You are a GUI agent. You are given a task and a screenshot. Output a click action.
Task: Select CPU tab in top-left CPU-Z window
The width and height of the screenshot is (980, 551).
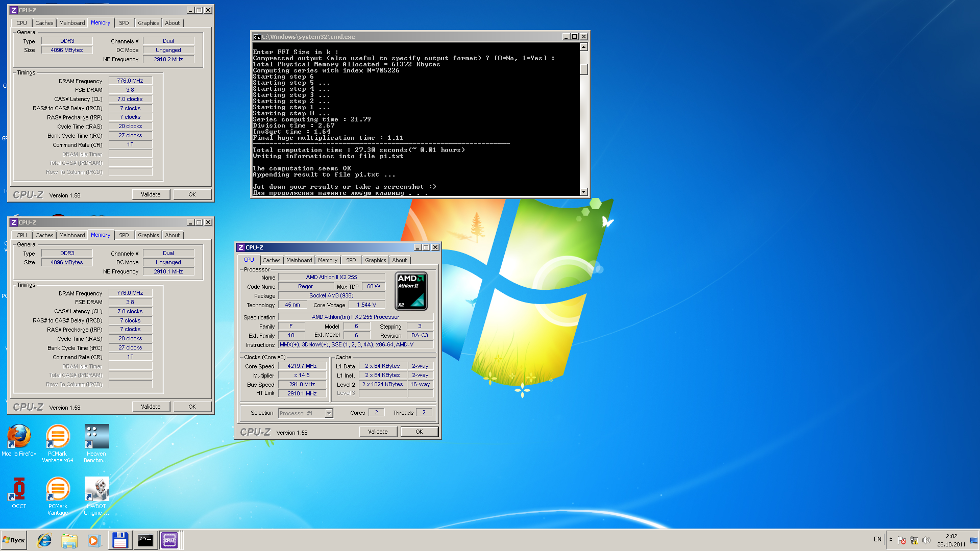pos(21,23)
